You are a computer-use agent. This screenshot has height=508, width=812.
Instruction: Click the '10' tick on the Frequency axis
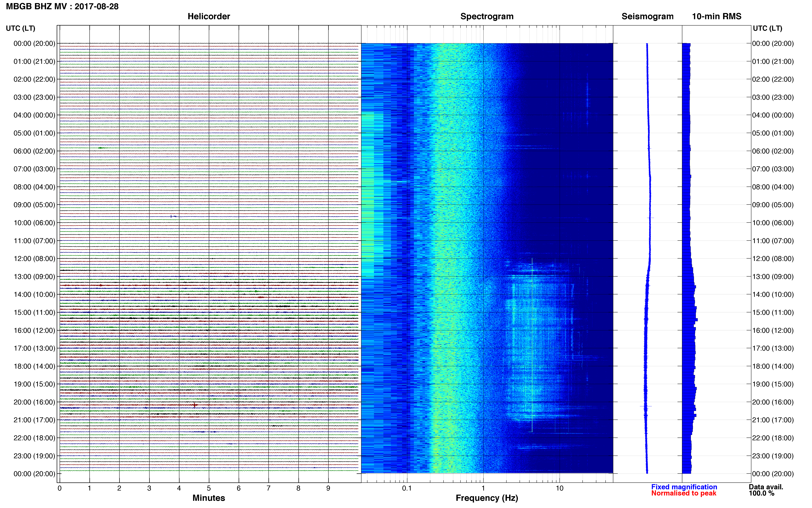559,488
